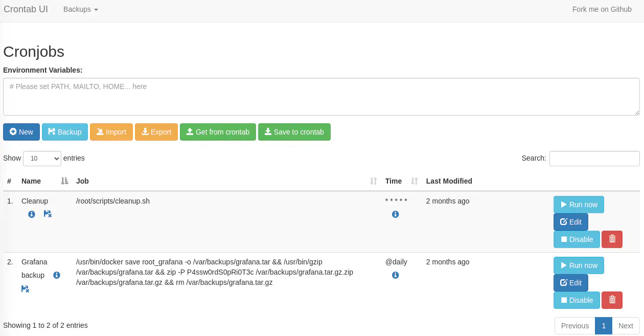Delete the Cleanup job with trash icon

coord(612,239)
